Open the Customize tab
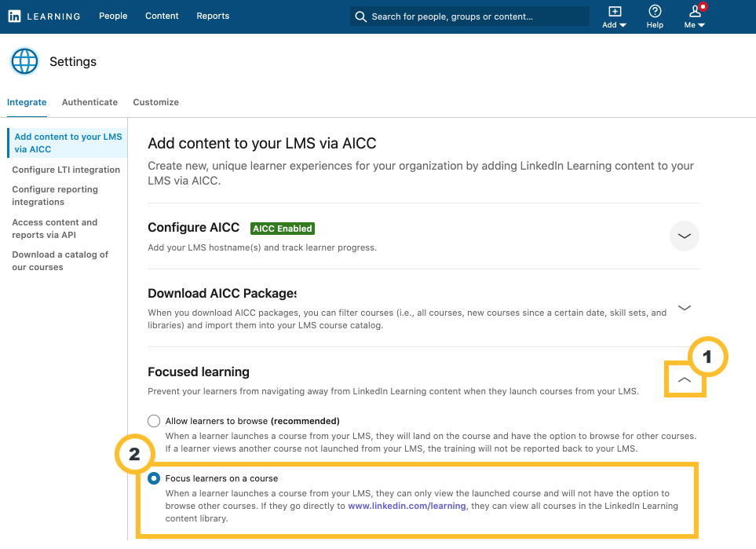 [x=155, y=102]
